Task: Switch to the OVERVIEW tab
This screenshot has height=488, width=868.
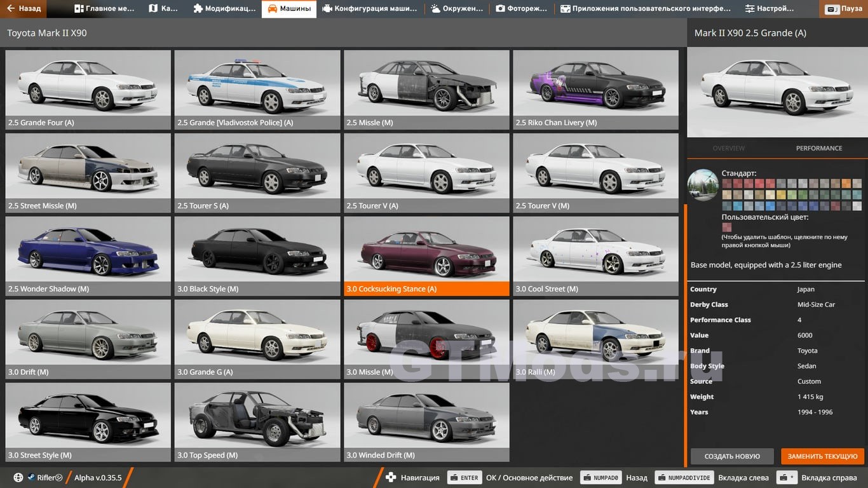Action: tap(728, 148)
